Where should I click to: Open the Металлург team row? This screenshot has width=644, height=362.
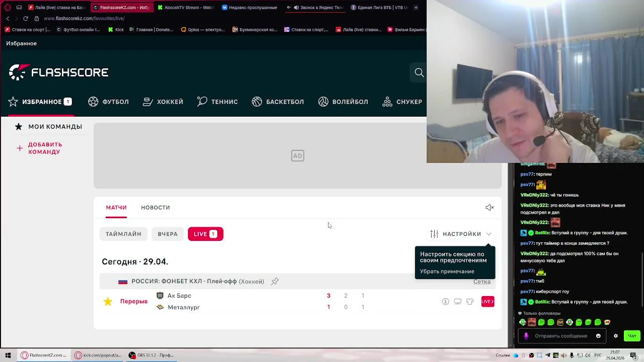[x=178, y=307]
